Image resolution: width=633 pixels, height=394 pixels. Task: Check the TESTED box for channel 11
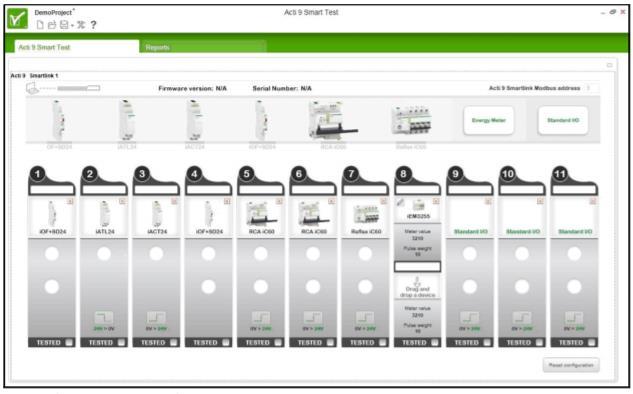point(592,343)
